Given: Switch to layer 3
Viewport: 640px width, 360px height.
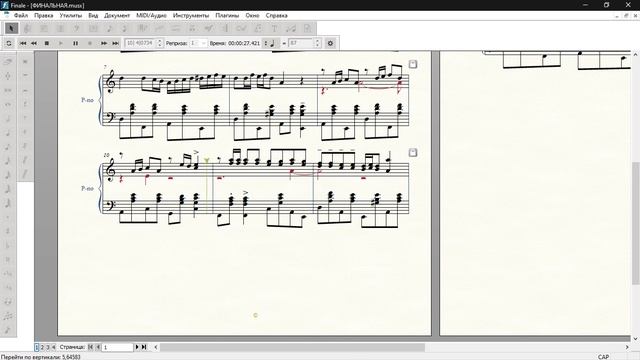Looking at the screenshot, I should [48, 347].
